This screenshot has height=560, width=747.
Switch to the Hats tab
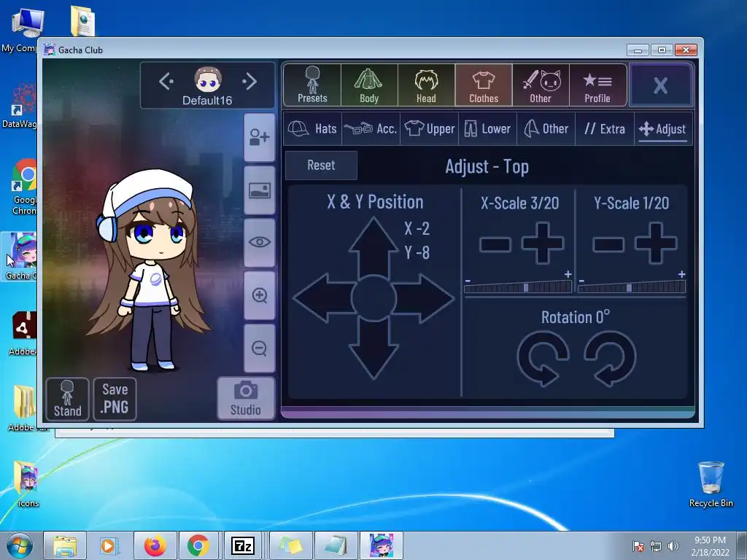pos(312,128)
